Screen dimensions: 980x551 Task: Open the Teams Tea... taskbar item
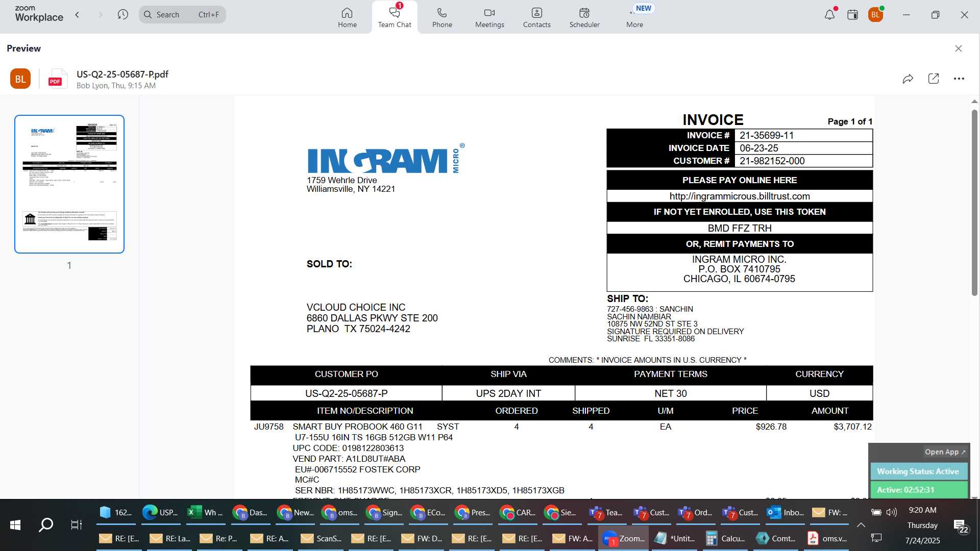click(606, 512)
